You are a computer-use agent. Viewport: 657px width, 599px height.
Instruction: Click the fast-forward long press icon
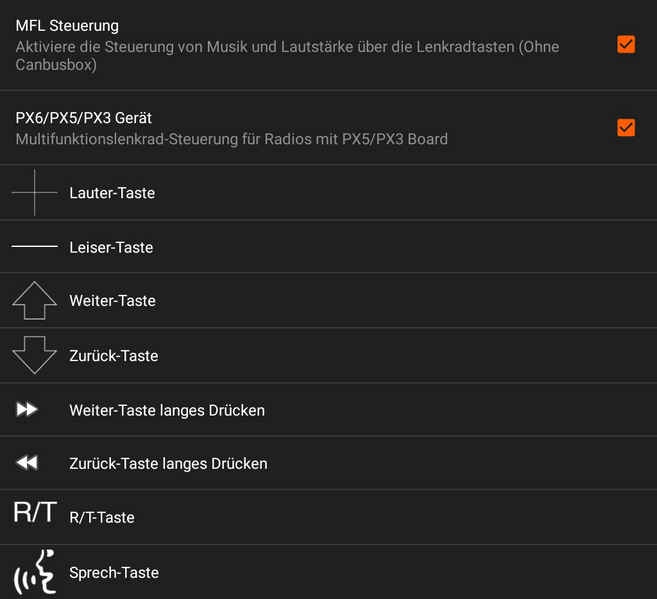[28, 409]
